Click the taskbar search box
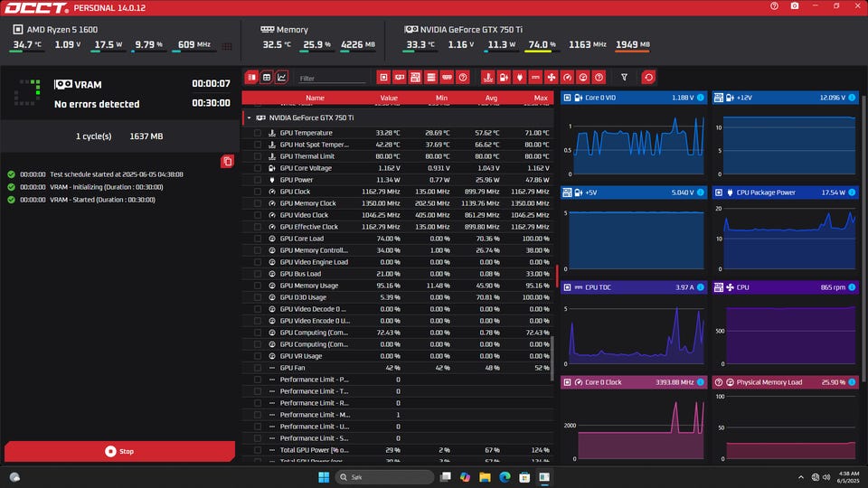The width and height of the screenshot is (868, 488). pyautogui.click(x=385, y=477)
